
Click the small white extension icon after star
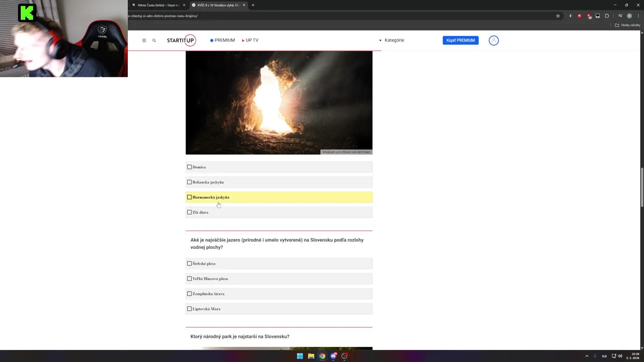click(570, 16)
